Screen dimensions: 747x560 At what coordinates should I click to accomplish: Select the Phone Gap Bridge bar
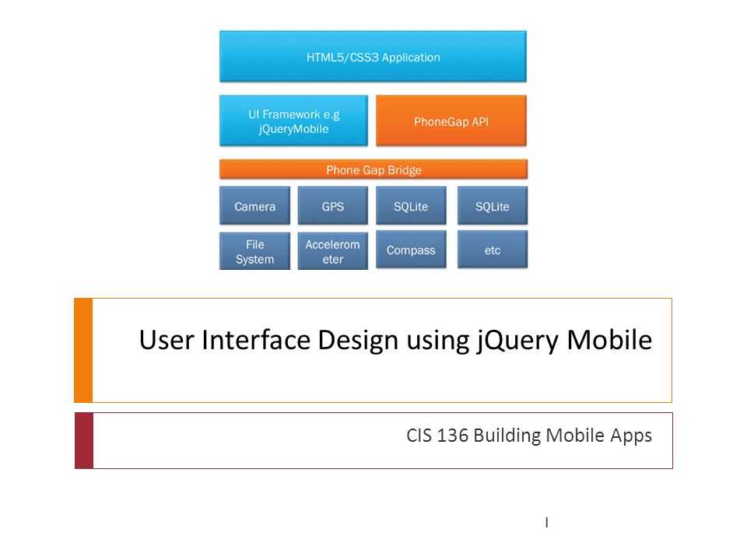point(373,170)
